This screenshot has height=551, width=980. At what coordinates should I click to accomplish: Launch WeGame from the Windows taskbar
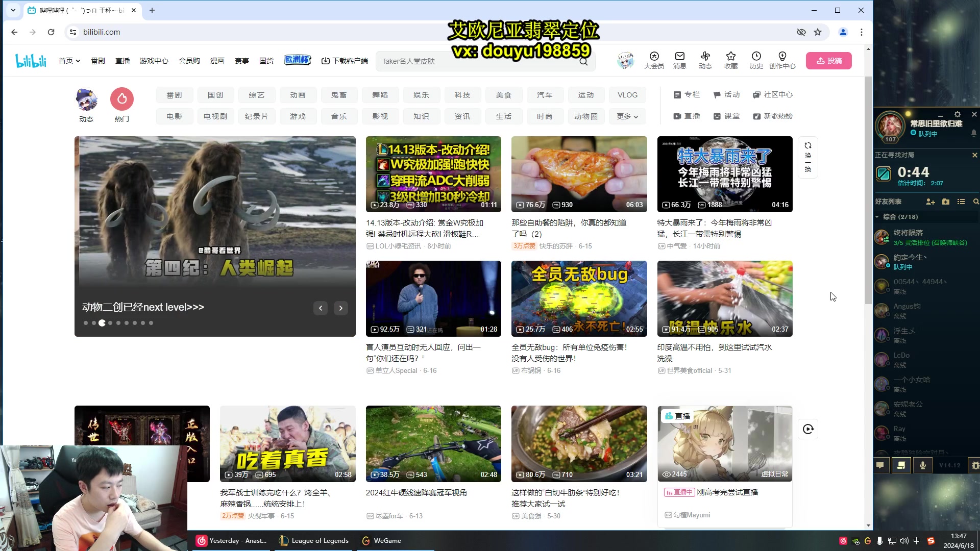point(381,540)
